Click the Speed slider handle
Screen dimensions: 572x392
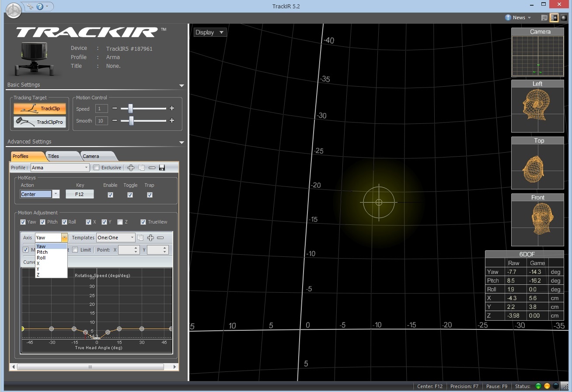(x=130, y=108)
